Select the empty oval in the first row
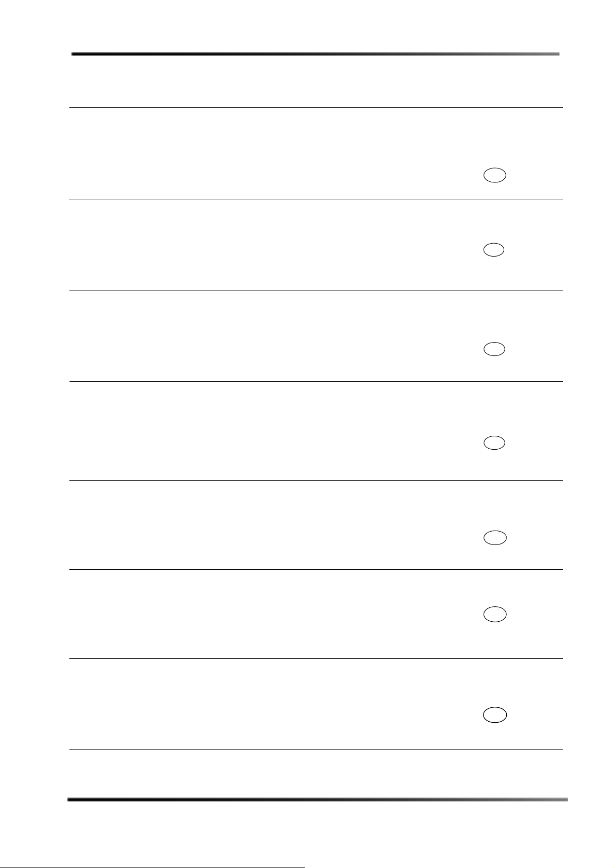 [x=494, y=176]
